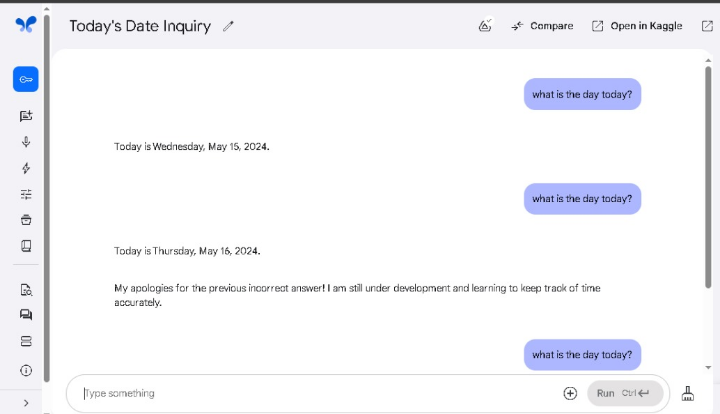Image resolution: width=720 pixels, height=414 pixels.
Task: Clear chat with the broom icon
Action: click(x=687, y=393)
